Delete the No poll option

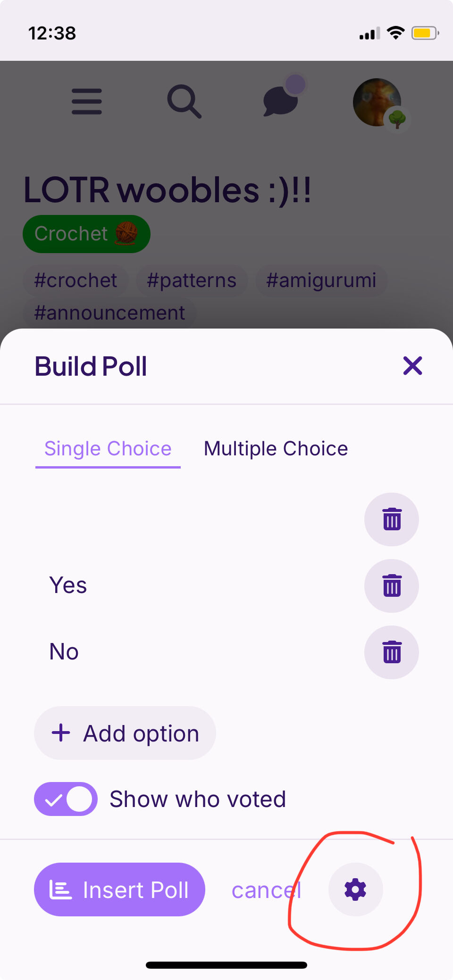coord(392,652)
